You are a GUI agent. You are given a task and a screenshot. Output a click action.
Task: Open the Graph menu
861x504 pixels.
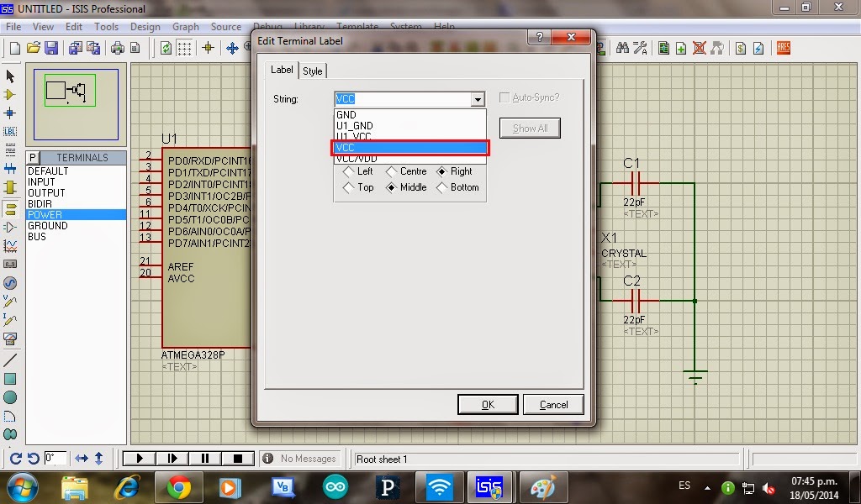point(185,26)
